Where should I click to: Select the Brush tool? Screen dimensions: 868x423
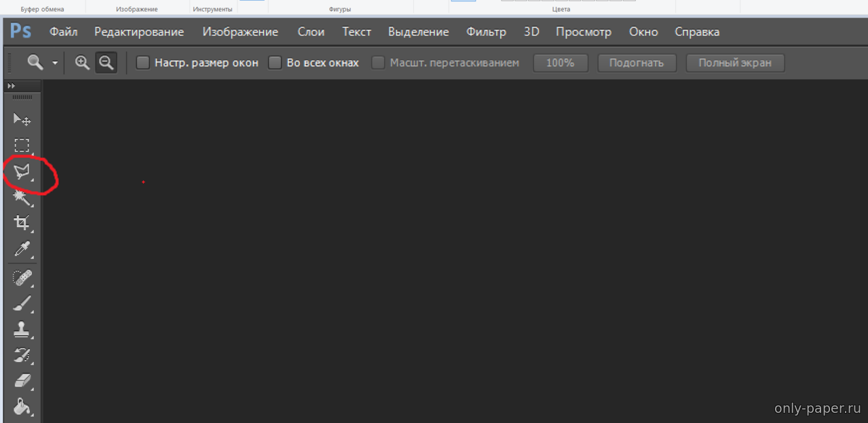click(22, 303)
